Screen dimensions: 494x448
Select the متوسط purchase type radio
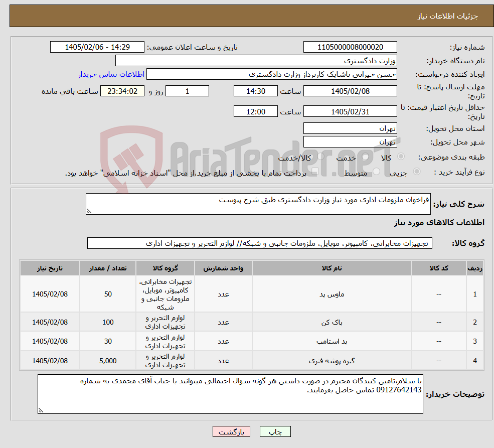pos(376,172)
